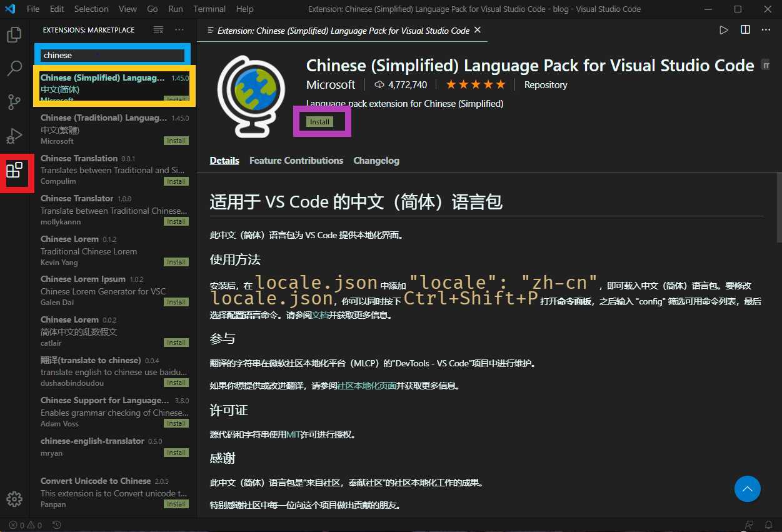
Task: Open the Selection menu
Action: 91,9
